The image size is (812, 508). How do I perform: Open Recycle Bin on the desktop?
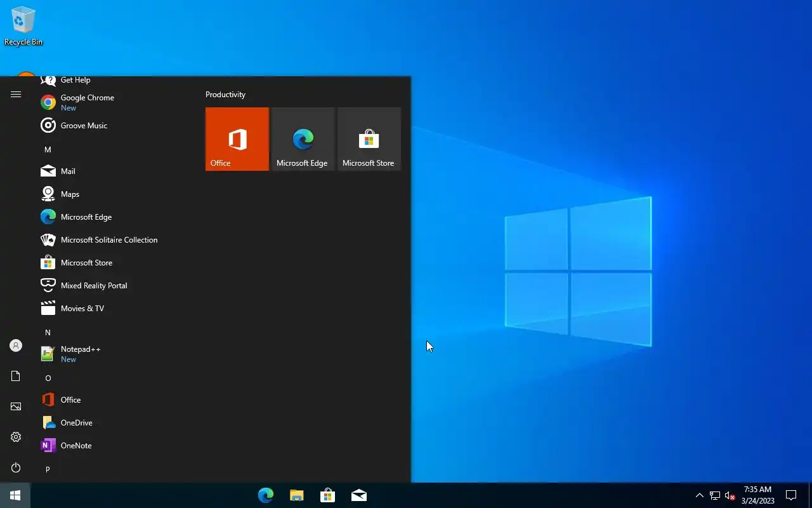pyautogui.click(x=23, y=26)
